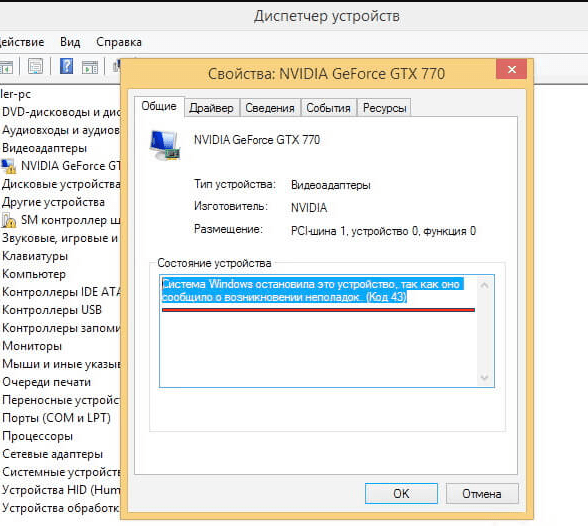Screen dimensions: 588x526
Task: Open the Сведения tab
Action: (x=270, y=108)
